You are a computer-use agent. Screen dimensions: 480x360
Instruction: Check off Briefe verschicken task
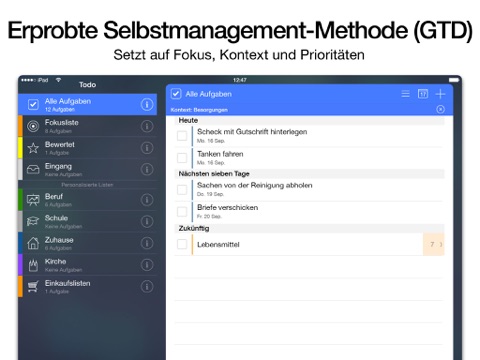pos(182,211)
